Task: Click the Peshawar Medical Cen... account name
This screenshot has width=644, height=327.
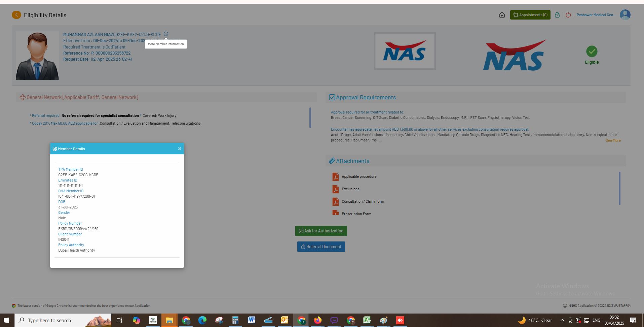Action: 596,15
